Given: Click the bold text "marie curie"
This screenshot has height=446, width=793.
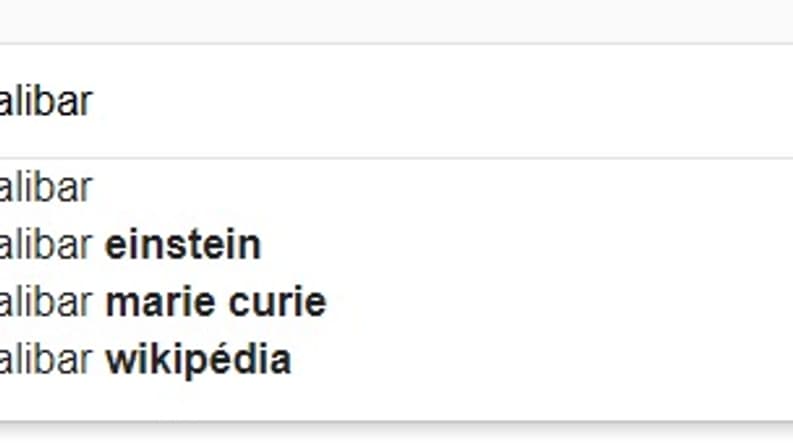Looking at the screenshot, I should tap(216, 302).
